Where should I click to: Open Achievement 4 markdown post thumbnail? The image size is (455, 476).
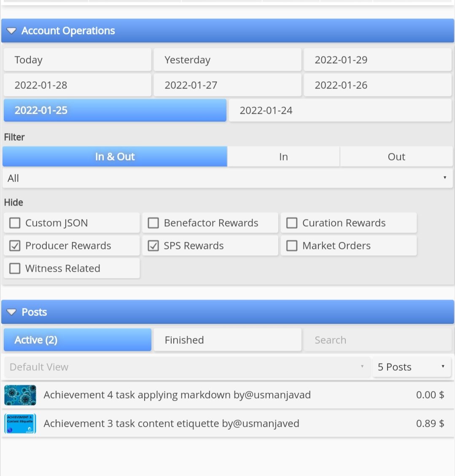pyautogui.click(x=20, y=395)
